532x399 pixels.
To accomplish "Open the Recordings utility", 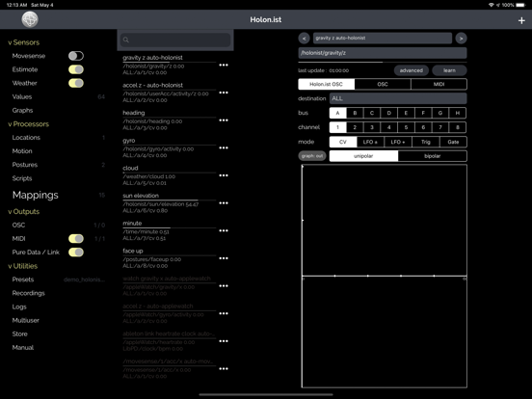I will 29,293.
